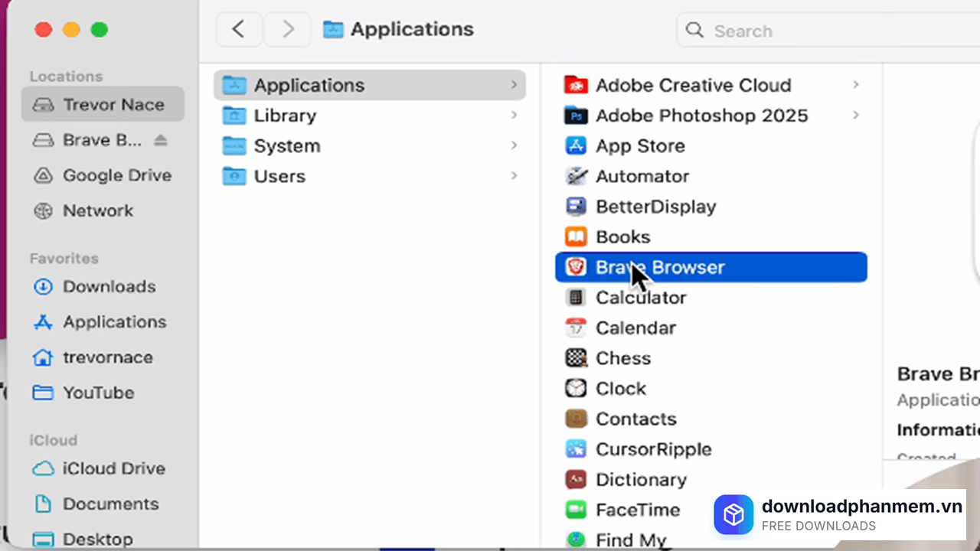Screen dimensions: 980x551
Task: Select the CursorRipple application
Action: click(x=653, y=449)
